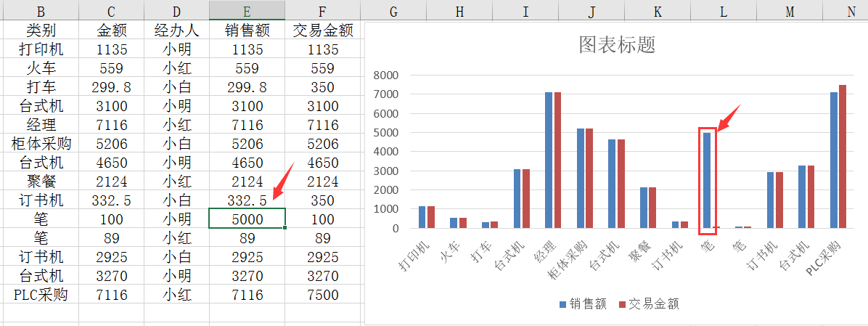
Task: Select column H header
Action: 459,10
